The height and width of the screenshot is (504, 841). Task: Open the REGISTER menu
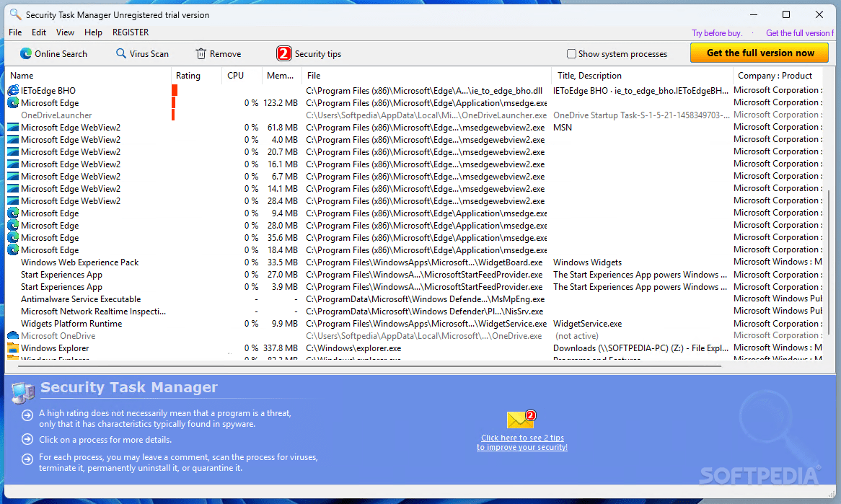131,32
